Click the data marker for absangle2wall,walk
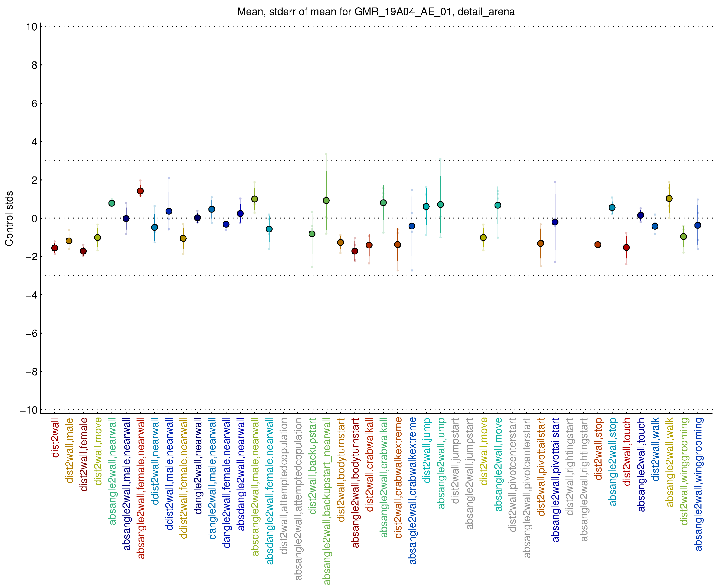Screen dimensions: 716x588 (x=669, y=199)
